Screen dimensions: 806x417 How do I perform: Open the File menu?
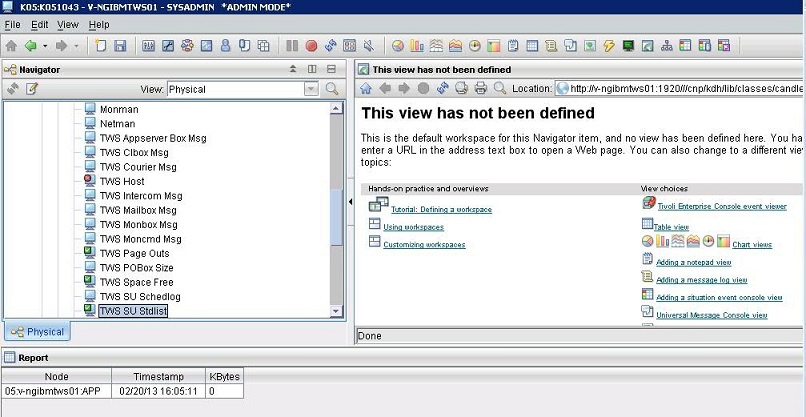click(12, 25)
